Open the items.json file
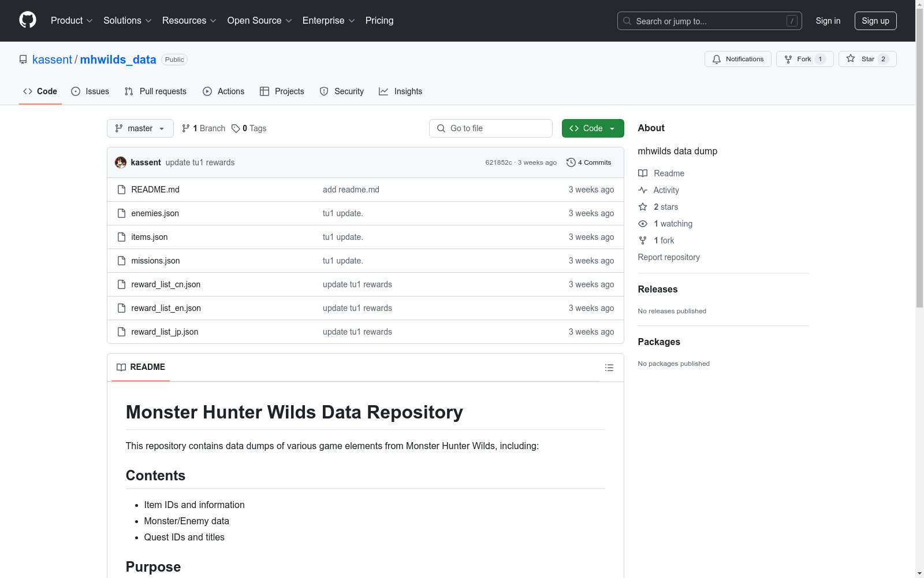This screenshot has height=578, width=924. point(149,237)
